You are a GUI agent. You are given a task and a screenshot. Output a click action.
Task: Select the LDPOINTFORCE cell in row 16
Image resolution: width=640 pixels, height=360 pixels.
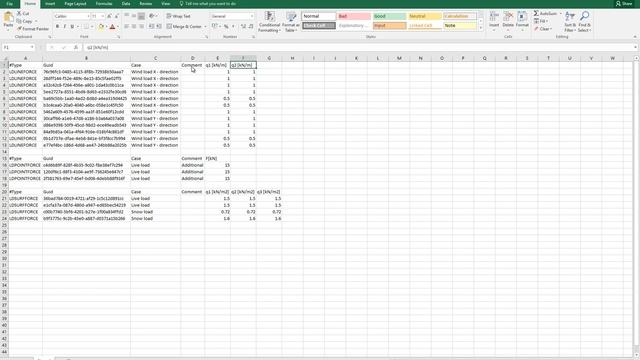pos(25,165)
